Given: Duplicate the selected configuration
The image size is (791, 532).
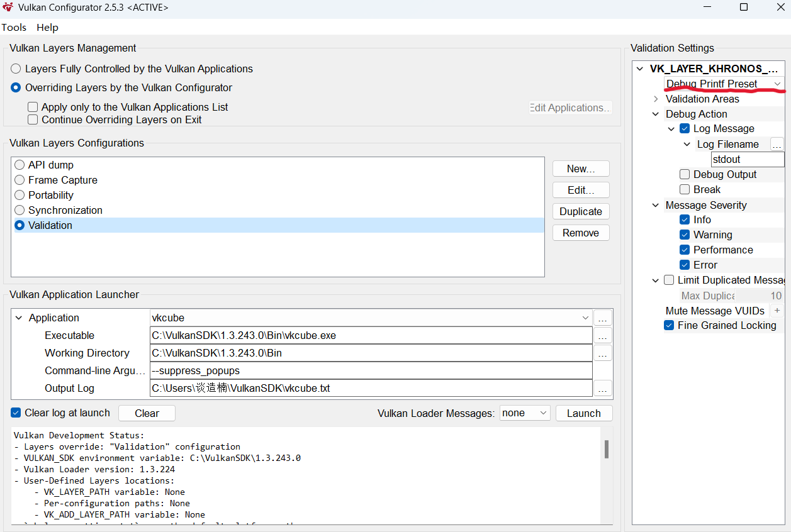Looking at the screenshot, I should coord(581,211).
